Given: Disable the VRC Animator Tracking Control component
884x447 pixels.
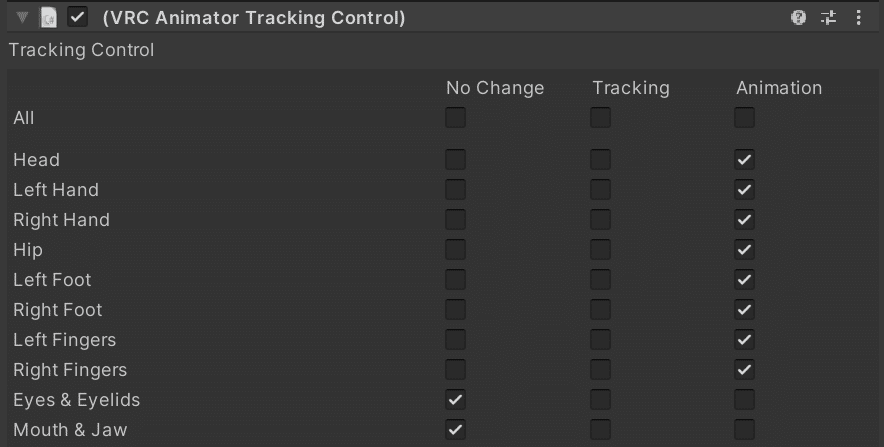Looking at the screenshot, I should (77, 17).
